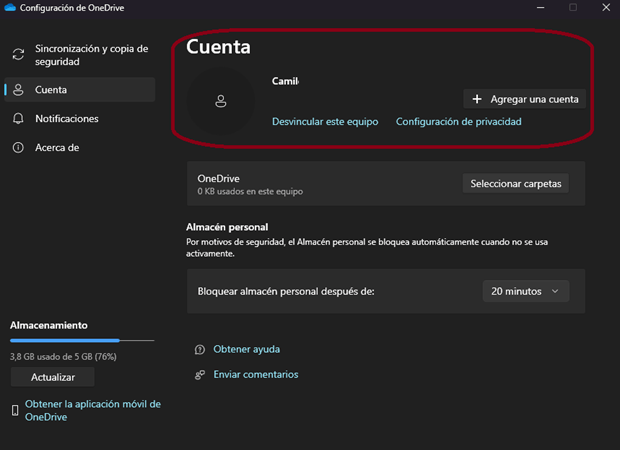Click the '3,8 GB usado de 5 GB (76%)' text
The image size is (620, 450).
[x=63, y=357]
